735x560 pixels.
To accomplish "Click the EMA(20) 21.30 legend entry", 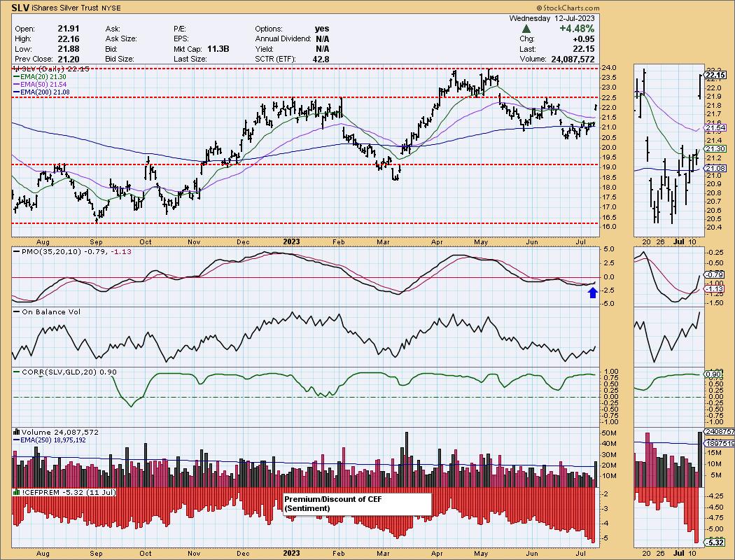I will point(40,76).
